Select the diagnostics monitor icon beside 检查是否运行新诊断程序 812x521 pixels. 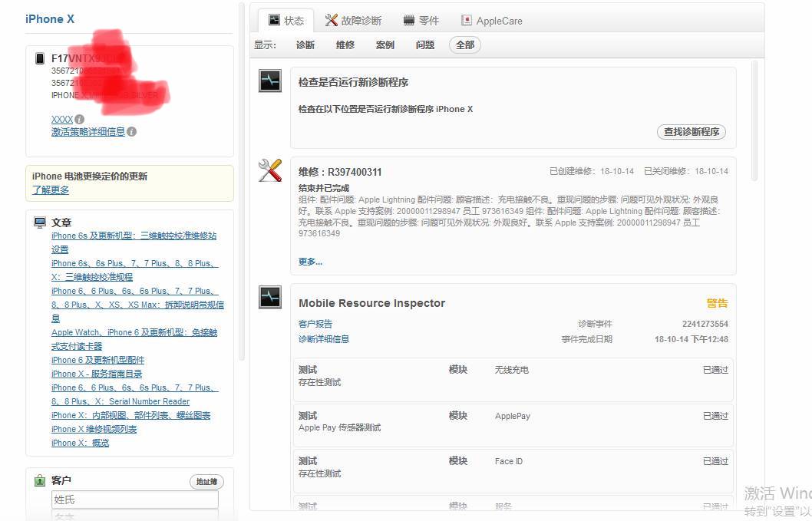coord(269,80)
